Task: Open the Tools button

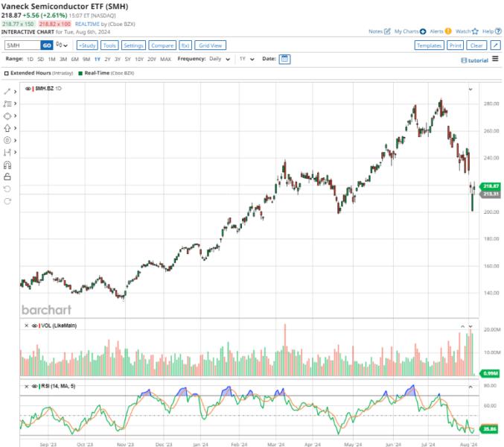Action: click(x=109, y=45)
